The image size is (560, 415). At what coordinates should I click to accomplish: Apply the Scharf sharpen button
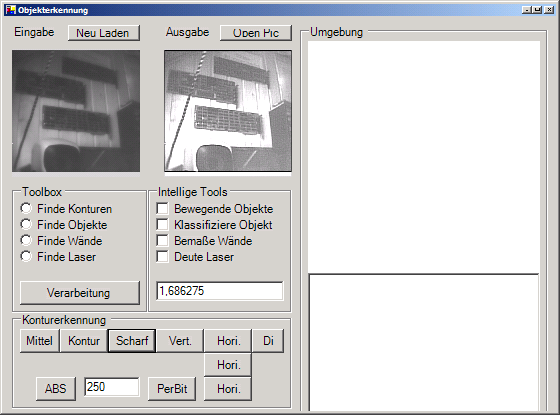pyautogui.click(x=132, y=341)
